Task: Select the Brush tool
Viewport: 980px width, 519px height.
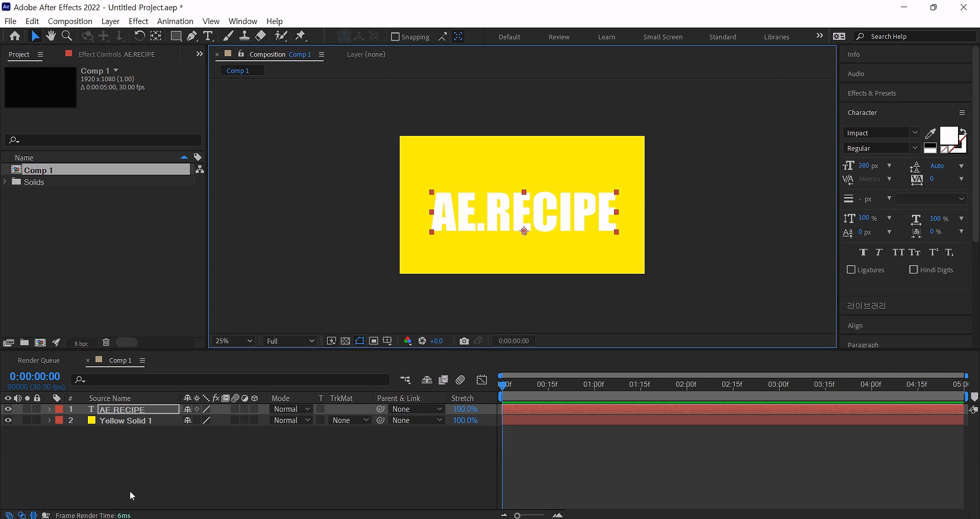Action: 228,36
